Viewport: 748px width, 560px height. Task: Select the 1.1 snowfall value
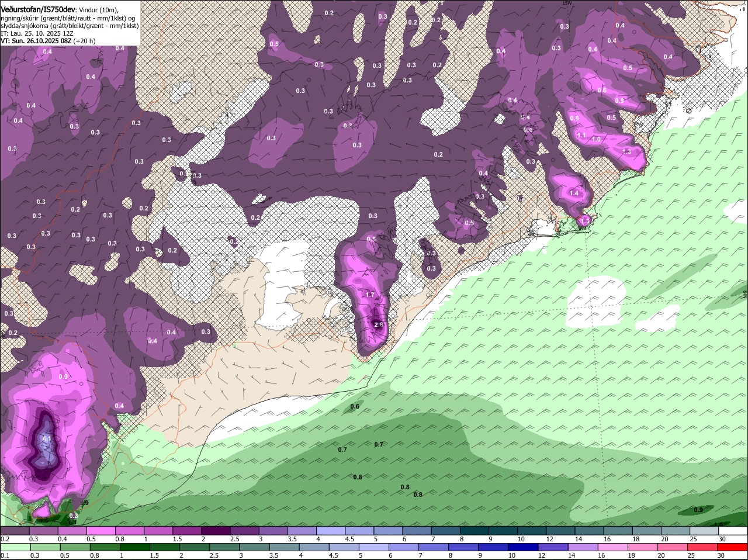[x=581, y=135]
